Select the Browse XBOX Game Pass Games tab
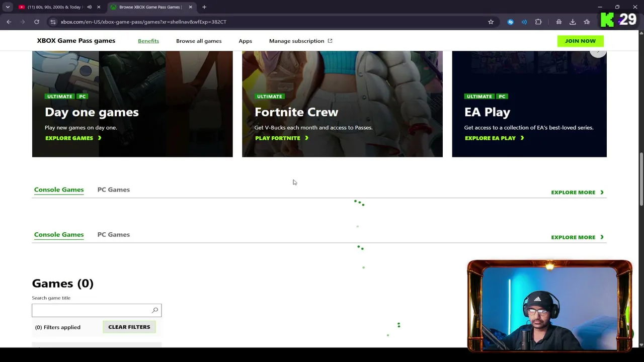 pos(150,7)
